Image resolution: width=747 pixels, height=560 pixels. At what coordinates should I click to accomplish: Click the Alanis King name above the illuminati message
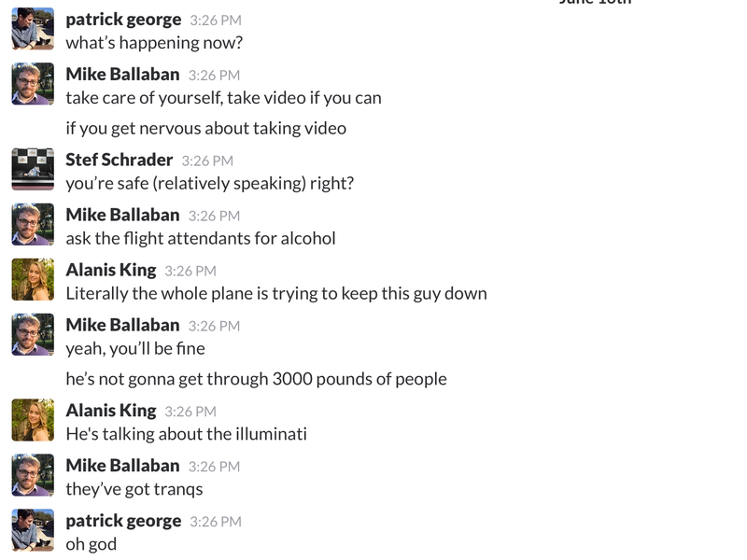point(111,411)
